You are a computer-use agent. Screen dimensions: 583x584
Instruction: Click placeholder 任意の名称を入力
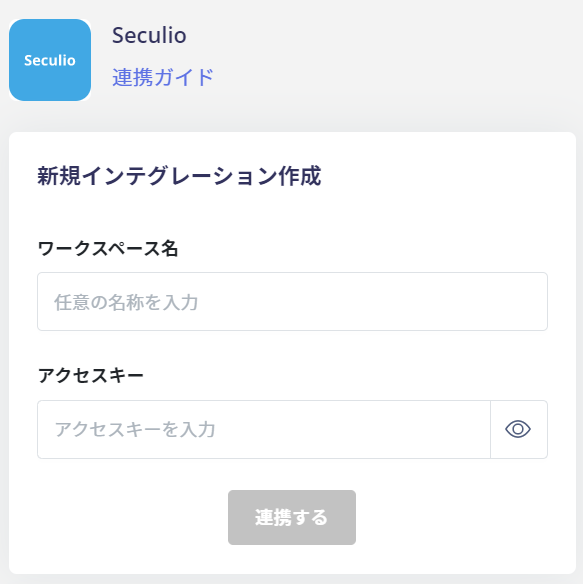[x=126, y=302]
